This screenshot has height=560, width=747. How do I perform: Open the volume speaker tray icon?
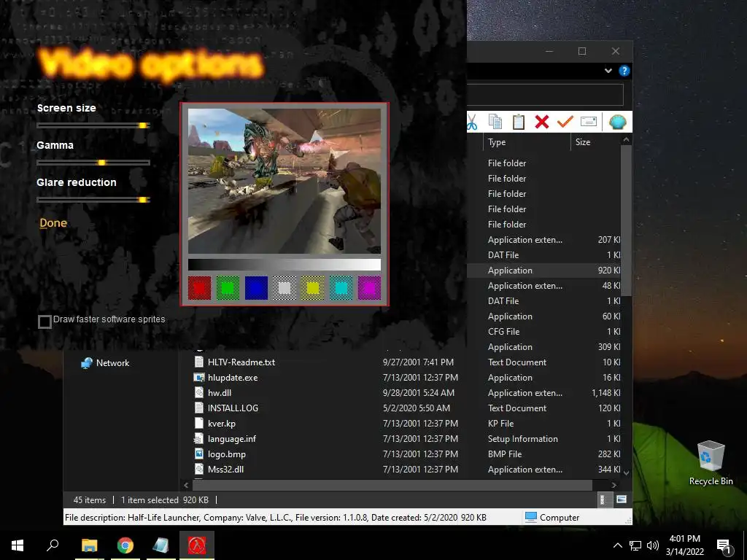click(x=653, y=545)
